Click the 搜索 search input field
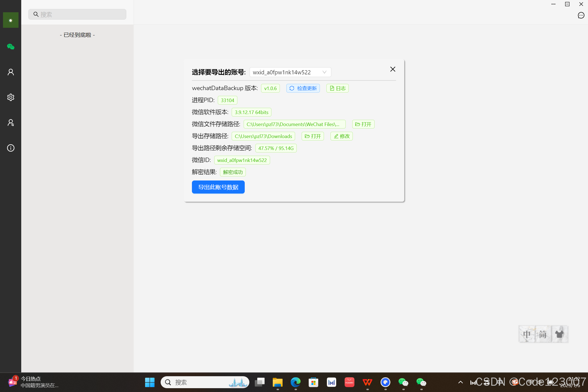588x392 pixels. click(x=77, y=14)
